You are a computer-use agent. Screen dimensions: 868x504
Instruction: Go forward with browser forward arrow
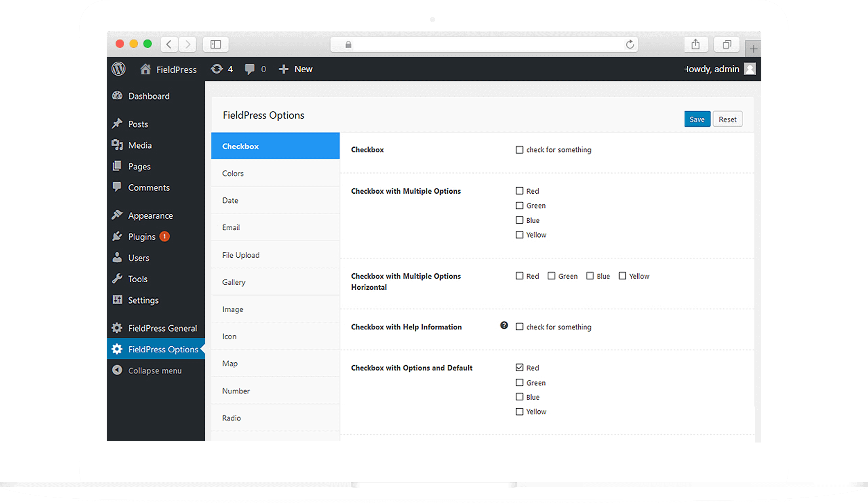coord(188,44)
